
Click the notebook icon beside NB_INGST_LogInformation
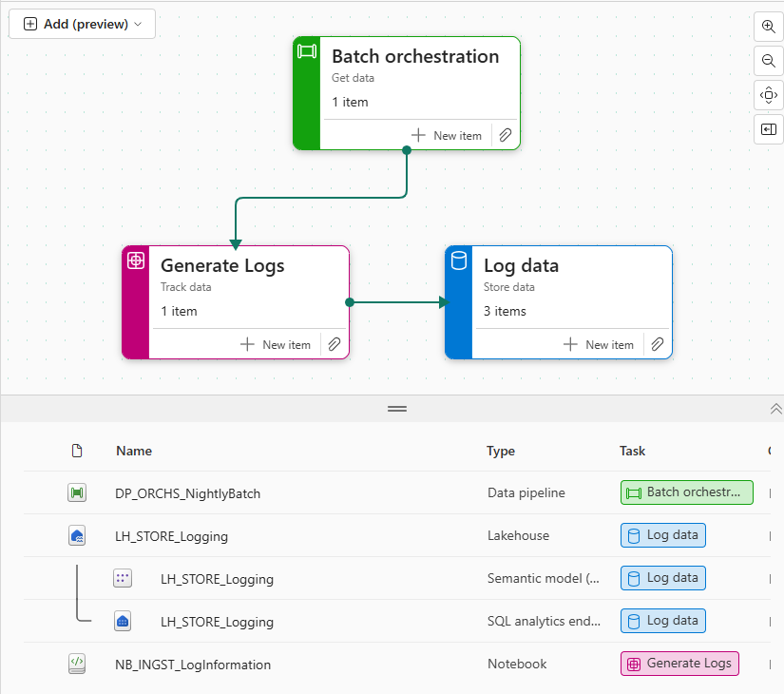[77, 665]
